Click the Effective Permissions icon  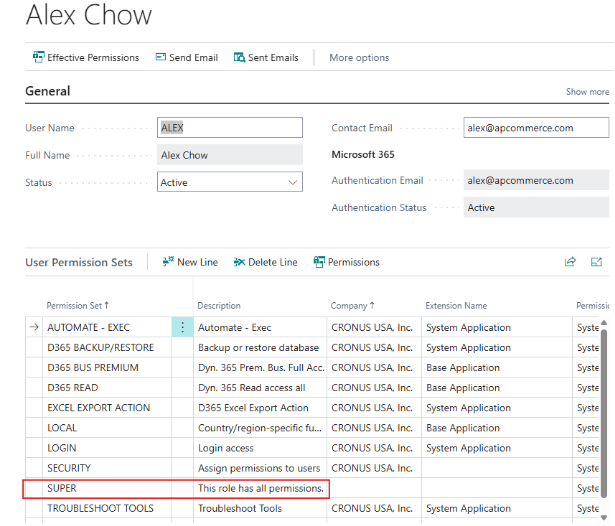(x=39, y=58)
